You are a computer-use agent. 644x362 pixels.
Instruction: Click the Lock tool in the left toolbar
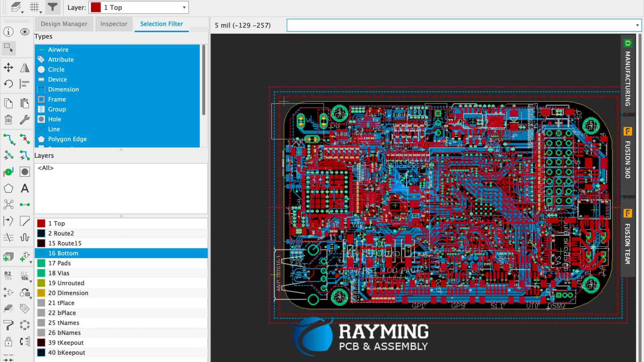click(x=8, y=342)
